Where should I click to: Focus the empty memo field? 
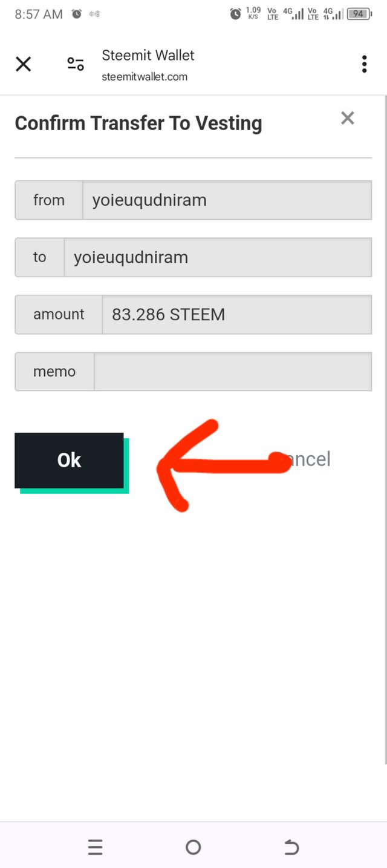[233, 372]
